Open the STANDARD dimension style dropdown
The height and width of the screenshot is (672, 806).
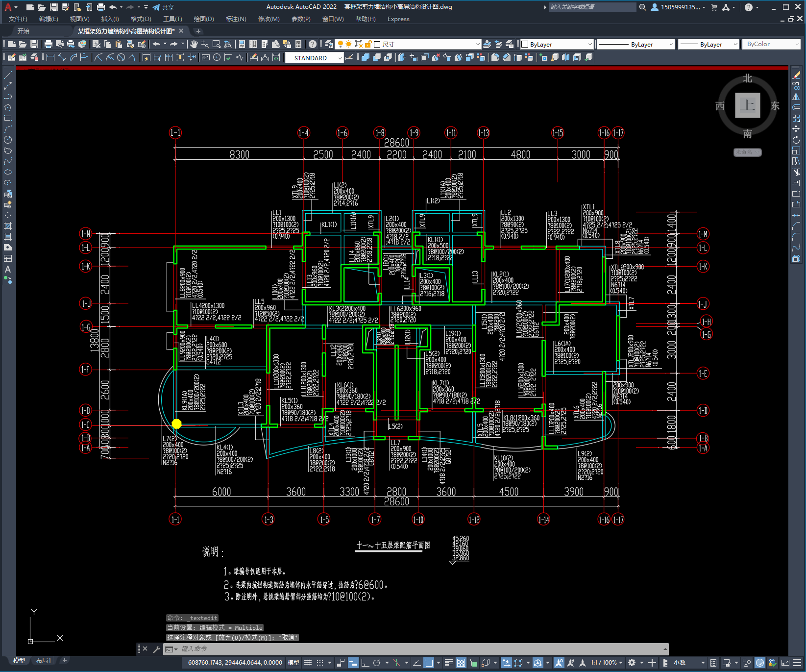tap(314, 58)
